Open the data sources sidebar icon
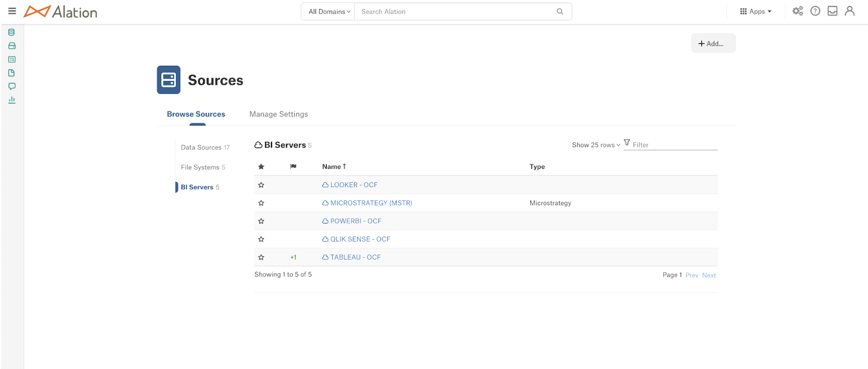 pyautogui.click(x=11, y=33)
